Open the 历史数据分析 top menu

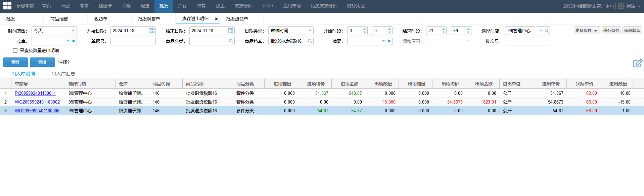(x=324, y=6)
